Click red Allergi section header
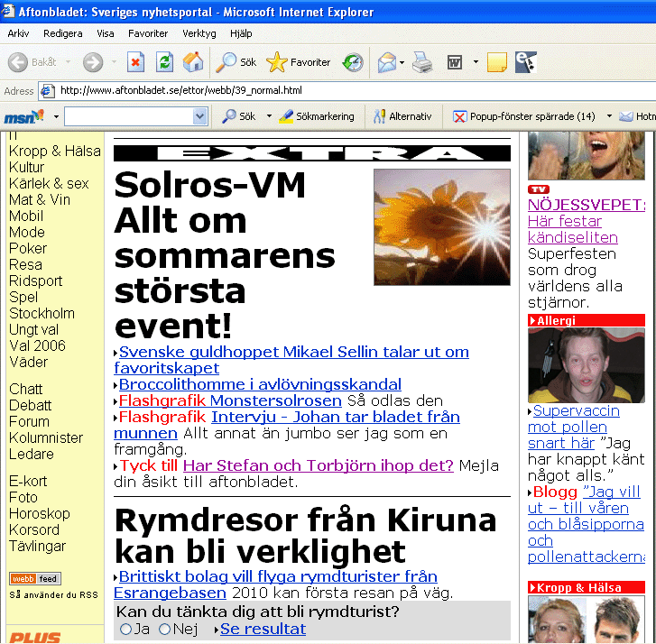656x644 pixels. [x=587, y=320]
